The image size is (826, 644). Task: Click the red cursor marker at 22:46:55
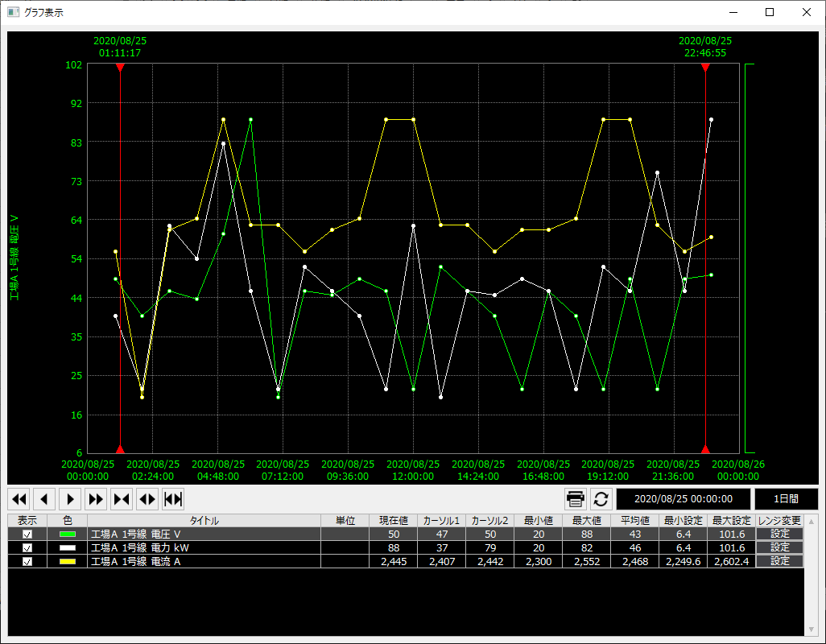(705, 69)
